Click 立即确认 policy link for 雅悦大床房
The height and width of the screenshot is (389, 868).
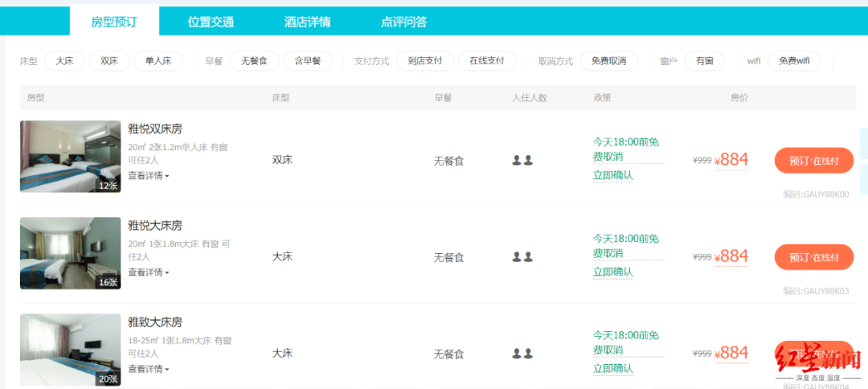(612, 272)
